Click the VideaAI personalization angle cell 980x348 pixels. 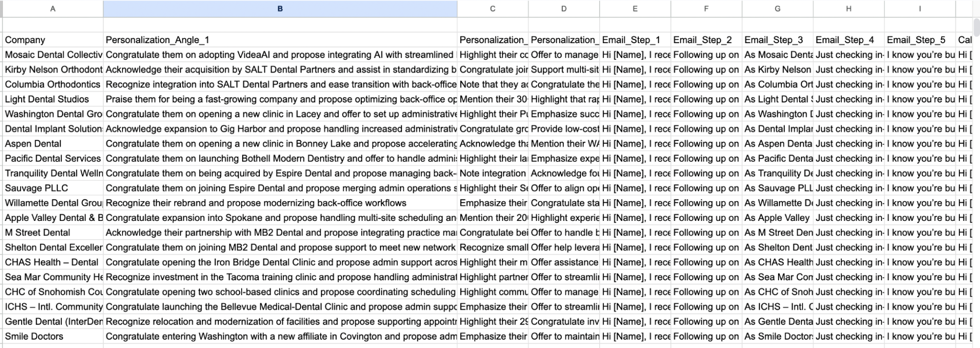[280, 55]
